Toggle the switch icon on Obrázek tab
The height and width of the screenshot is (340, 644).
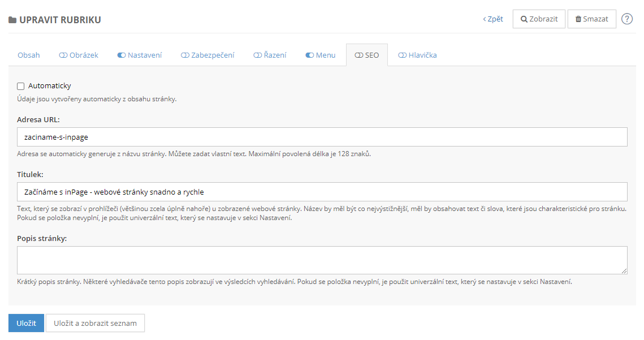coord(63,55)
